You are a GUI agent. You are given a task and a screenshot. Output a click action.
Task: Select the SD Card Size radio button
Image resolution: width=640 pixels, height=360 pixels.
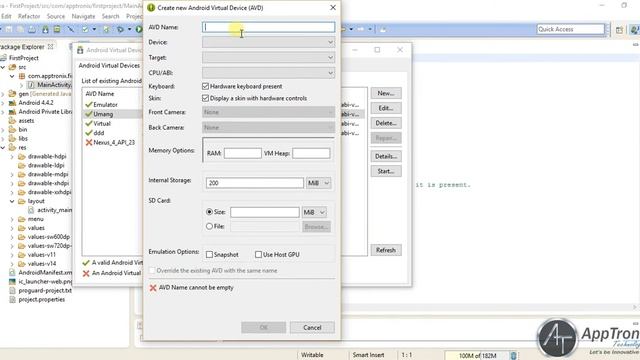tap(209, 212)
